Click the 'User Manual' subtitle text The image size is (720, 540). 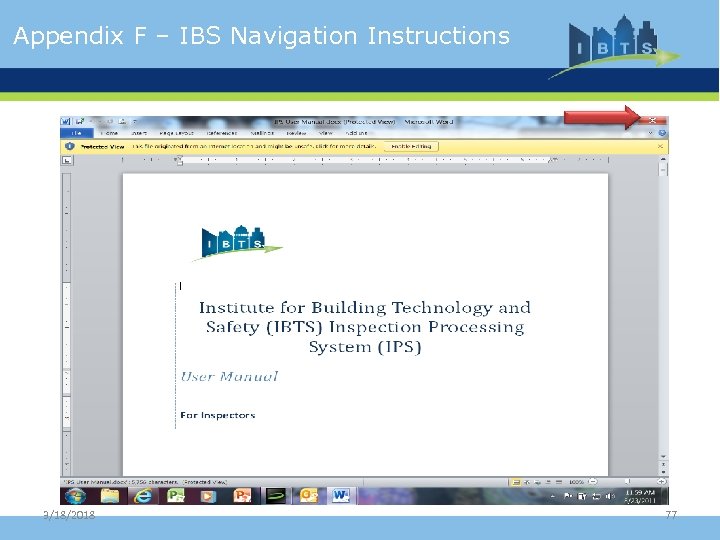tap(229, 377)
